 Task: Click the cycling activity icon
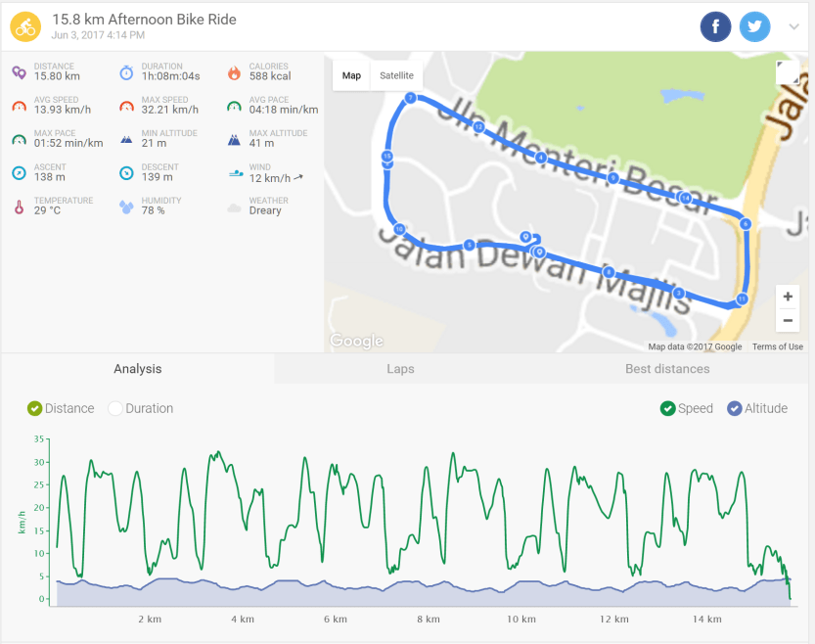[23, 25]
